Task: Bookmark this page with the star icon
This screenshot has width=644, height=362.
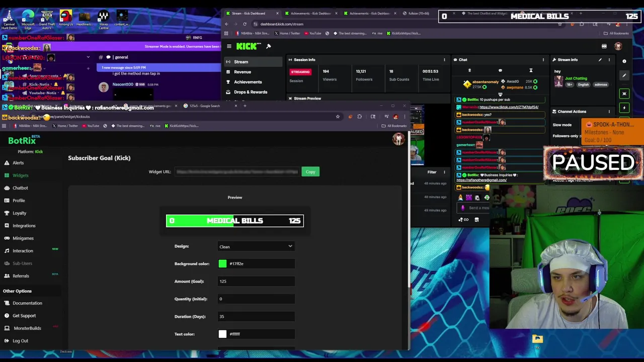Action: [x=338, y=117]
